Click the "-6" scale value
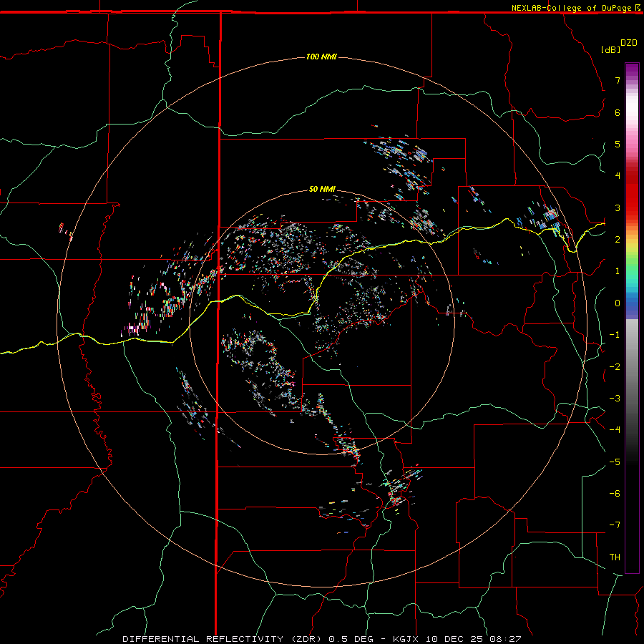Image resolution: width=644 pixels, height=644 pixels. 615,494
